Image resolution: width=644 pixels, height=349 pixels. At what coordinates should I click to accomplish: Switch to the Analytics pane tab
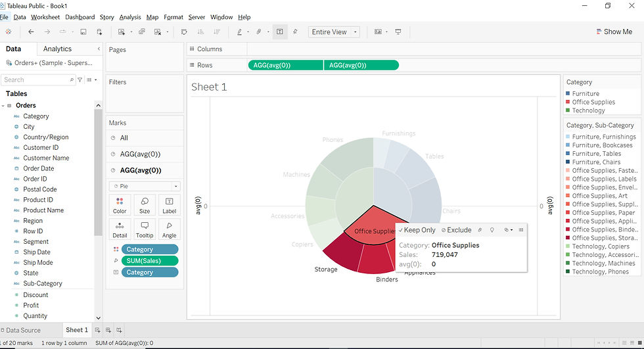pos(58,49)
